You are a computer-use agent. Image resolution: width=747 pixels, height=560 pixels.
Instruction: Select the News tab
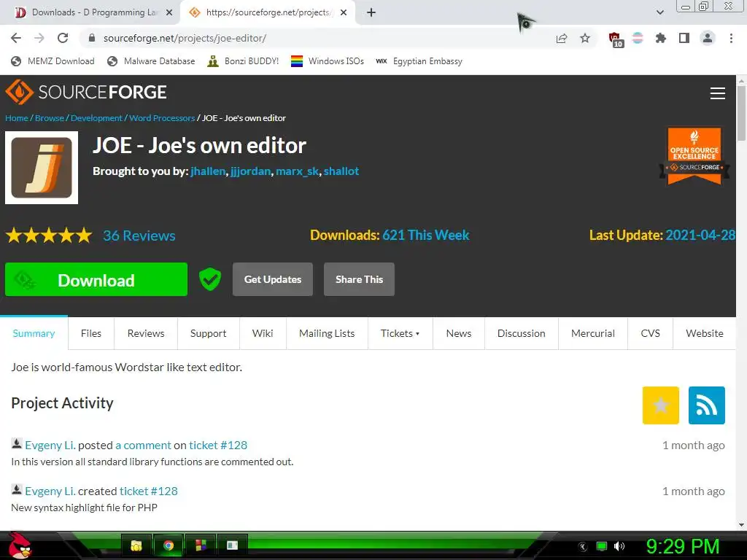tap(459, 333)
